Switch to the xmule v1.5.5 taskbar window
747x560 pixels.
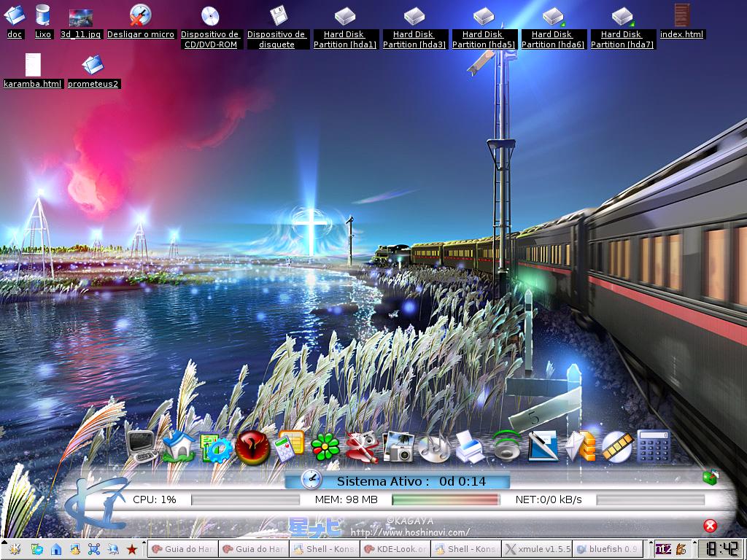(536, 549)
